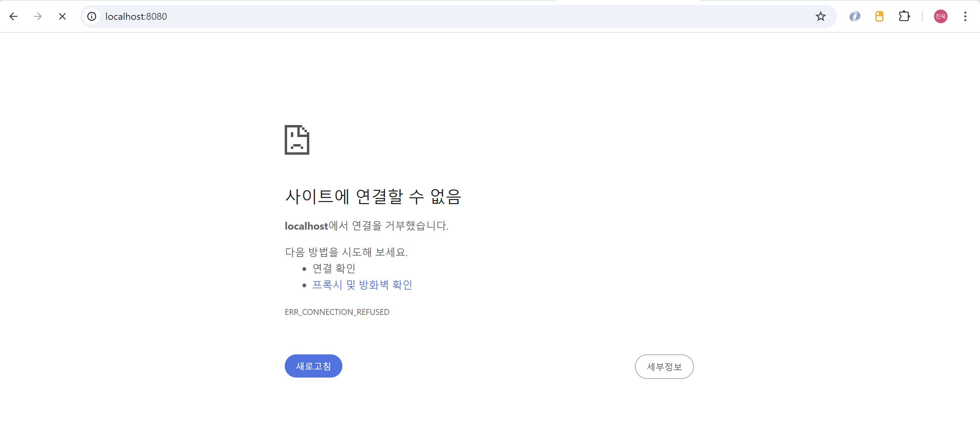The width and height of the screenshot is (980, 444).
Task: Stop page loading with X icon
Action: 62,16
